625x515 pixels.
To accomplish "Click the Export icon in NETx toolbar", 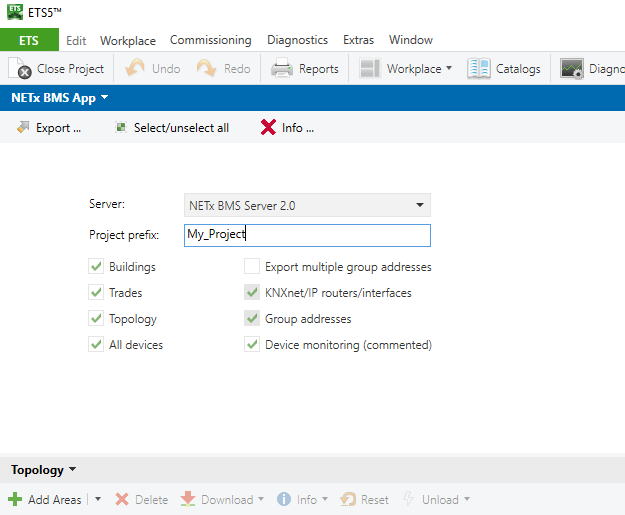I will tap(23, 127).
